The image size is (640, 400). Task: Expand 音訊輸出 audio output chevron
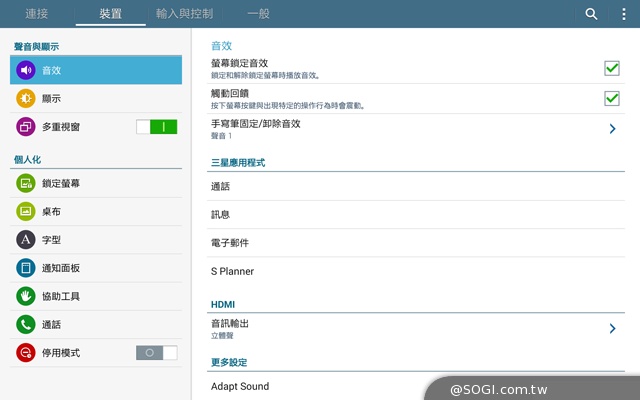pyautogui.click(x=612, y=328)
